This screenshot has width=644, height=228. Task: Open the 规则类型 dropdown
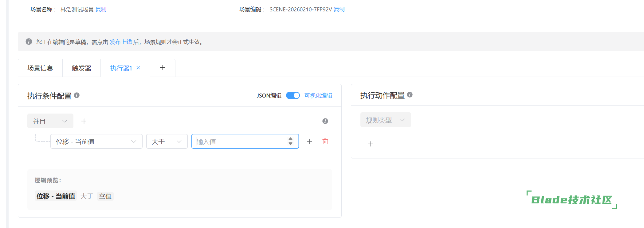click(385, 120)
